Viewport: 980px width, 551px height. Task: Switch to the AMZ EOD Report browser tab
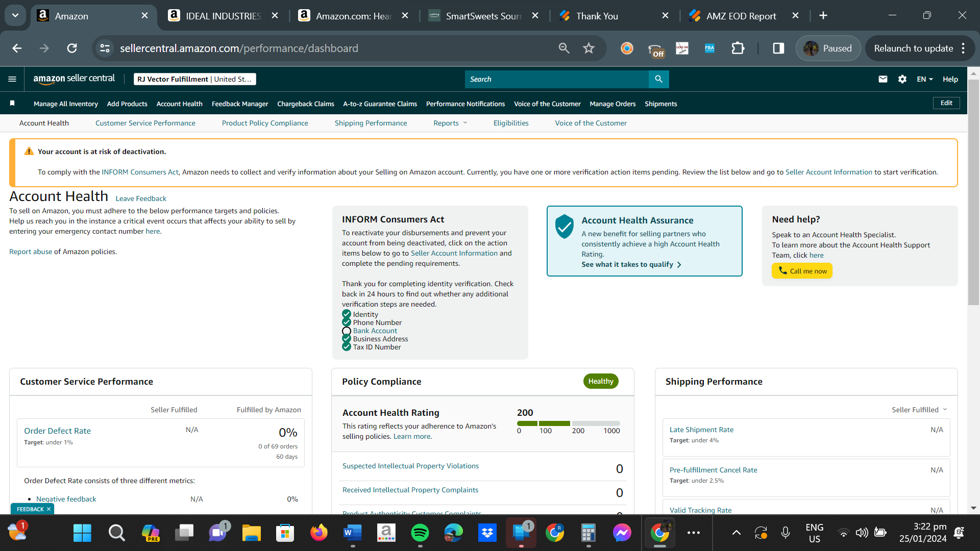pyautogui.click(x=744, y=16)
